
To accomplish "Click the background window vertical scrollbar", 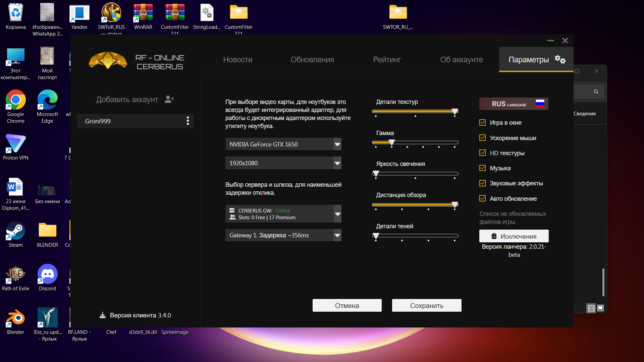I will coord(603,282).
